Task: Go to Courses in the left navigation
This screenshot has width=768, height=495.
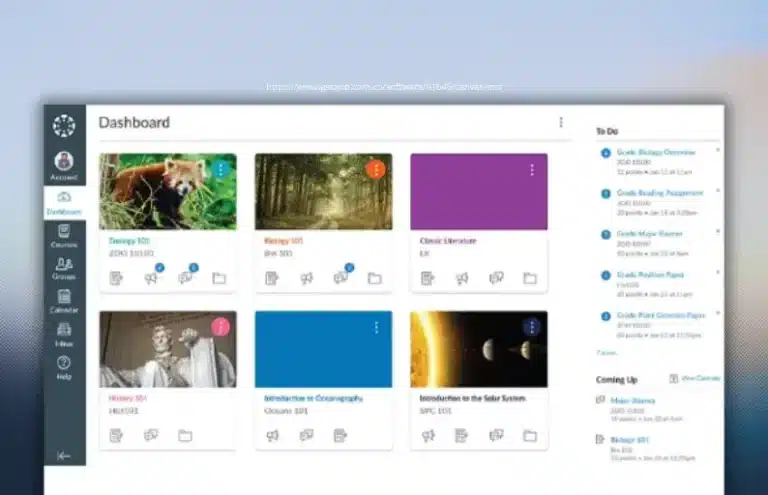Action: pos(64,234)
